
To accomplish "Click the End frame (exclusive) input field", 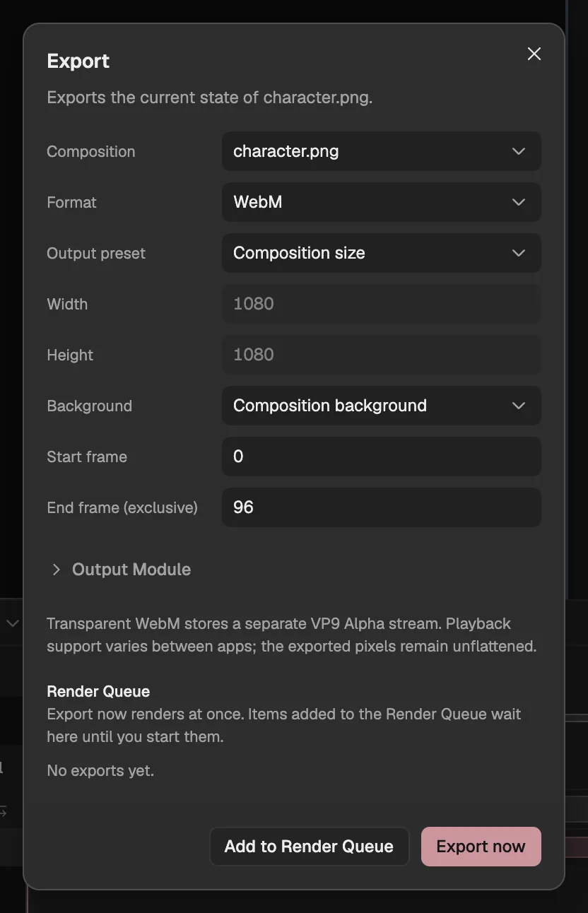I will coord(382,507).
